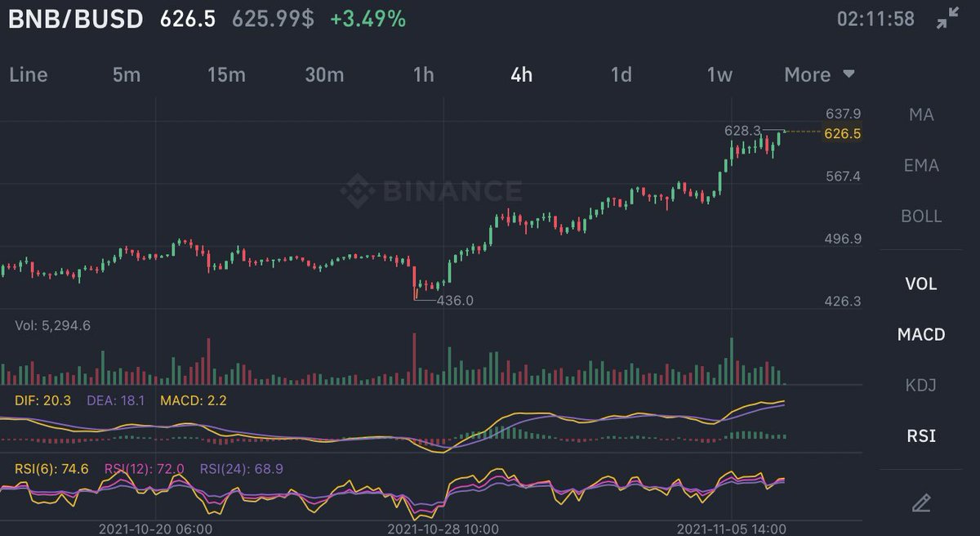The image size is (980, 536).
Task: Click the 2021-10-20 06:00 date label
Action: pyautogui.click(x=156, y=529)
